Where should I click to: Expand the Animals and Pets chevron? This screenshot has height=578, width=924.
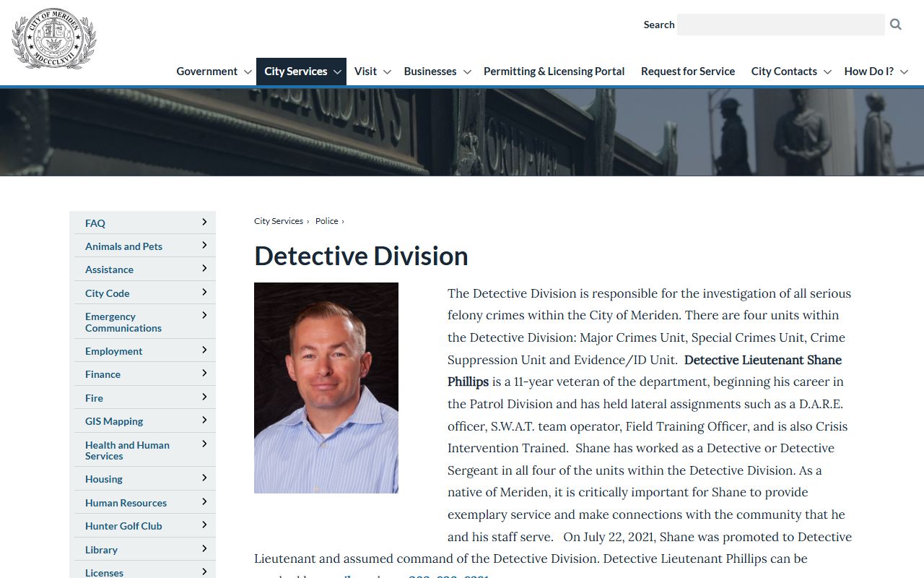coord(204,245)
